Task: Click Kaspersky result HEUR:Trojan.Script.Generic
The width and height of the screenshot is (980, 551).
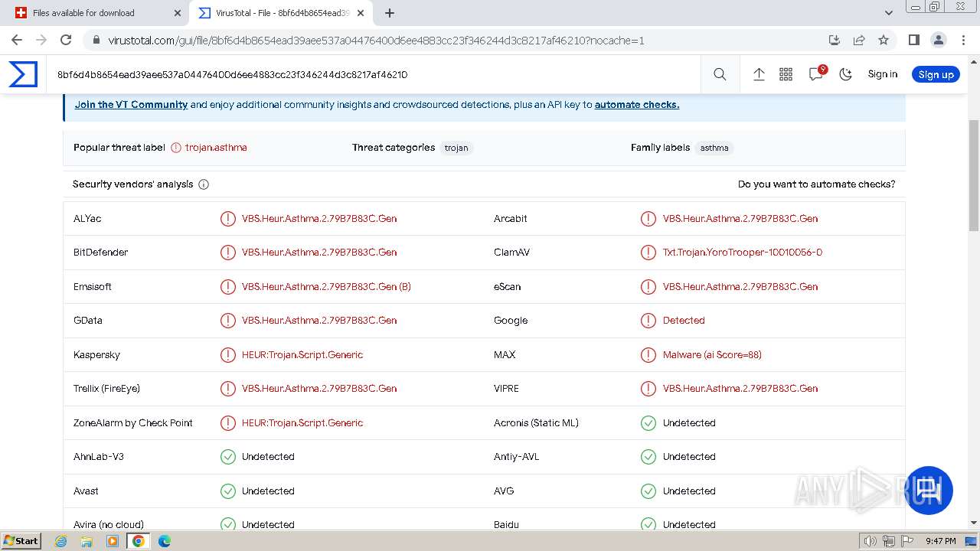Action: point(302,355)
